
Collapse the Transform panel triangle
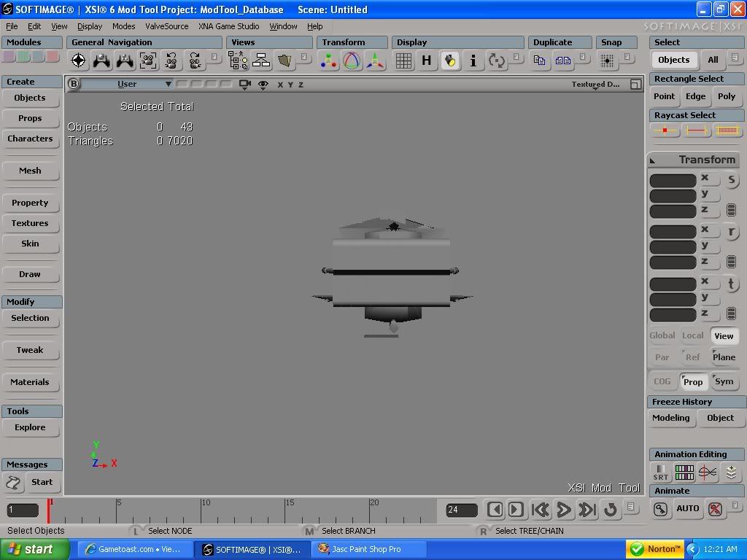click(653, 160)
